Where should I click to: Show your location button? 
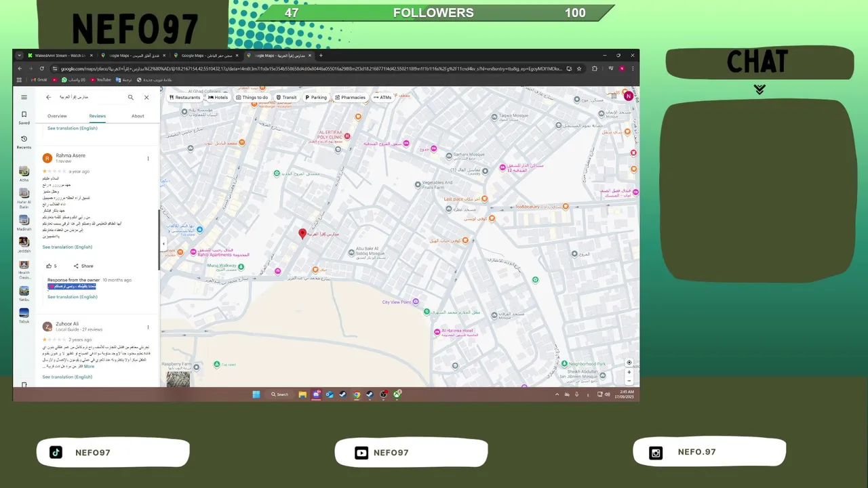tap(629, 363)
